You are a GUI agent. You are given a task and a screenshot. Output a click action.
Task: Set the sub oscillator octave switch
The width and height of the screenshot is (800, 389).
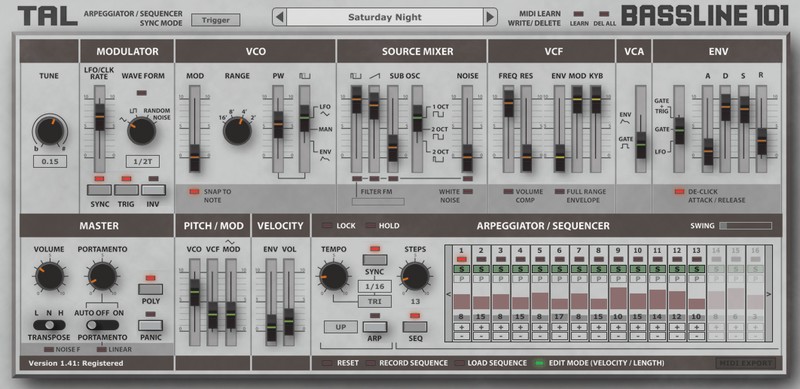pyautogui.click(x=417, y=118)
